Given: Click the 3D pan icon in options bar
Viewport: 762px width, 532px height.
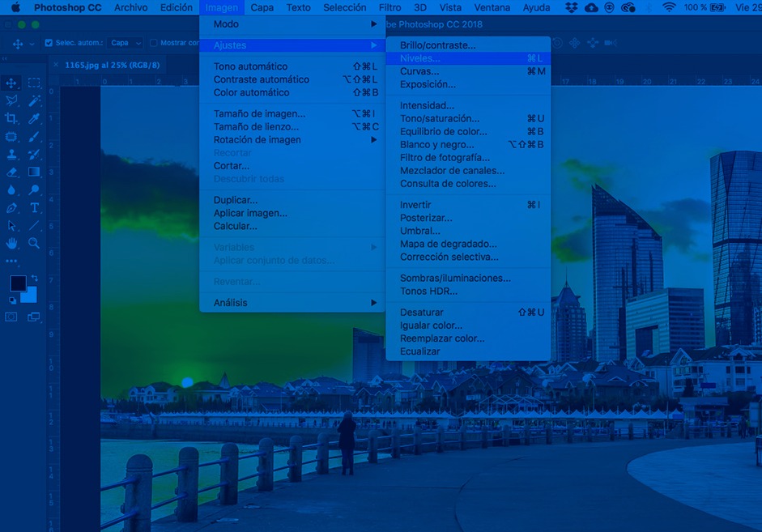Looking at the screenshot, I should coord(575,43).
